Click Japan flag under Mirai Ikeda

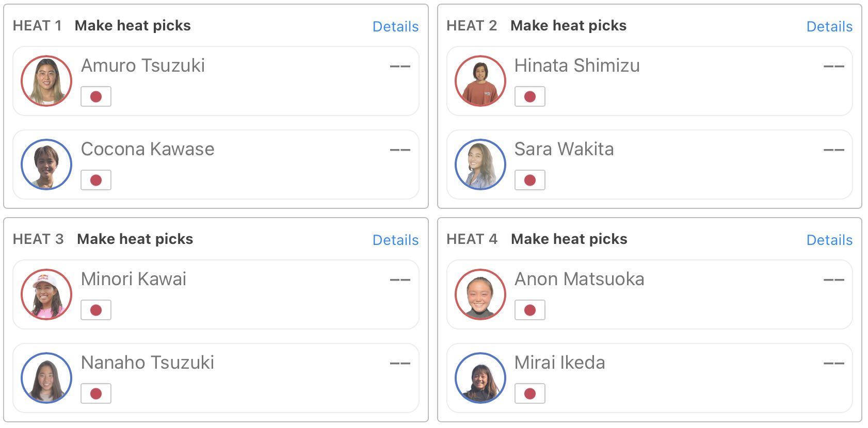[529, 393]
